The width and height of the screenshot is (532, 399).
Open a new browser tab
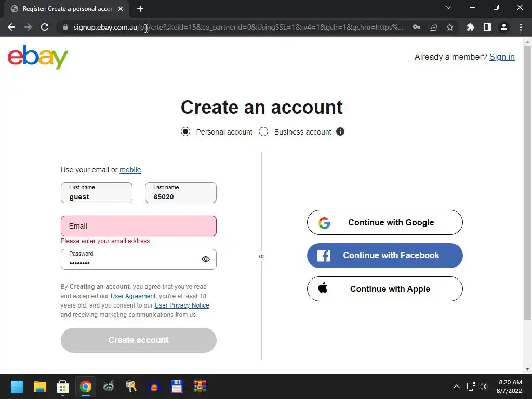tap(140, 9)
